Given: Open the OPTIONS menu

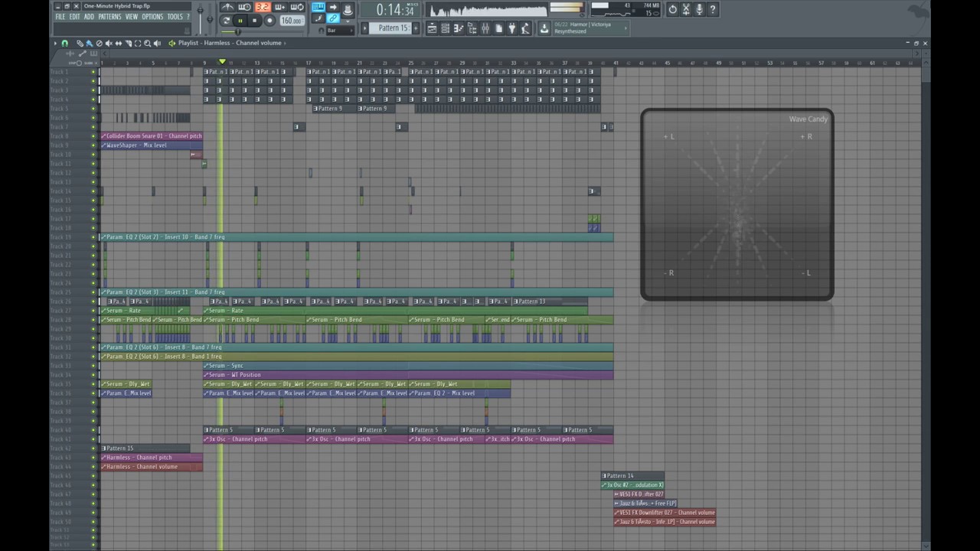Looking at the screenshot, I should (x=152, y=17).
